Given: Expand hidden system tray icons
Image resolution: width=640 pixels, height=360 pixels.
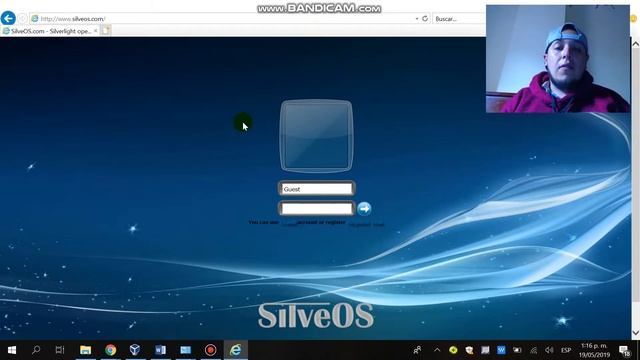Looking at the screenshot, I should click(437, 350).
